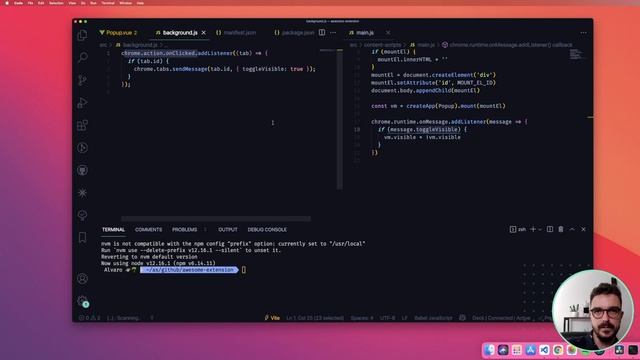This screenshot has height=360, width=640.
Task: Click 'const vm = createApp(Popup)' line
Action: (x=438, y=106)
